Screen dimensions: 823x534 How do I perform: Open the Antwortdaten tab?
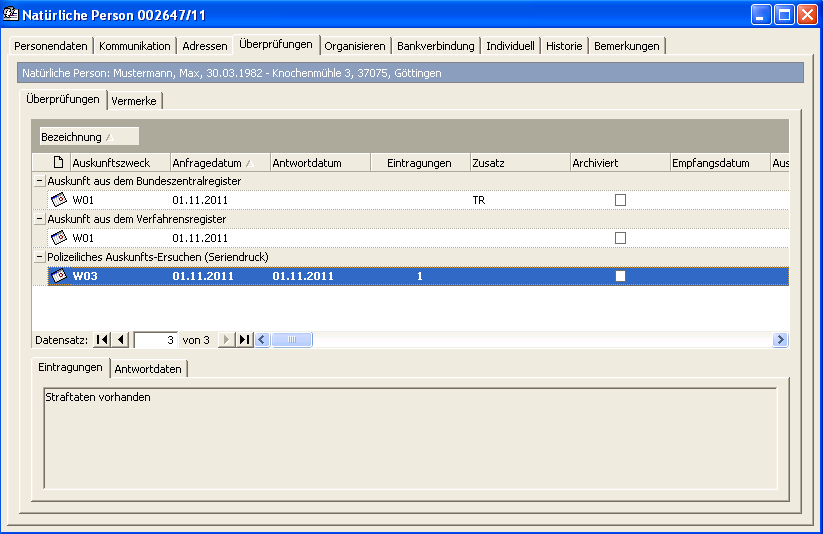[x=148, y=369]
